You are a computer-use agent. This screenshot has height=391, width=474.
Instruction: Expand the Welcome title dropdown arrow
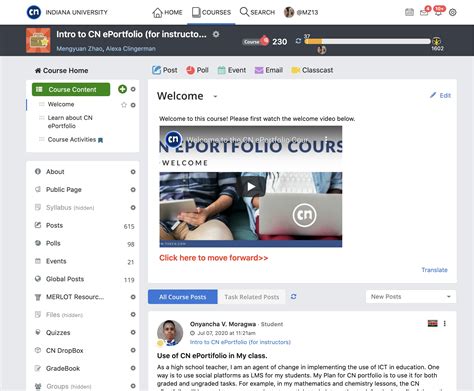(x=215, y=96)
